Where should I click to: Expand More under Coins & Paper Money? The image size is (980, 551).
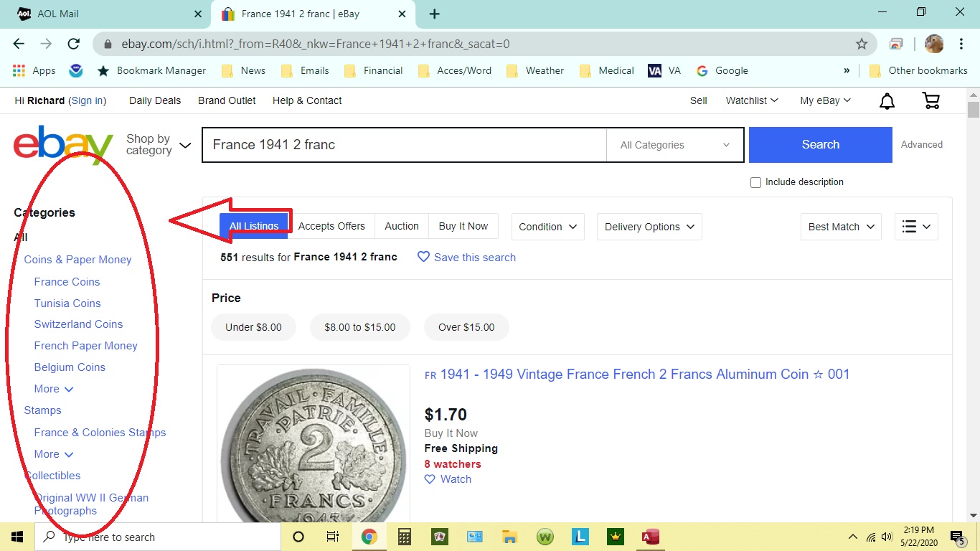[x=54, y=388]
